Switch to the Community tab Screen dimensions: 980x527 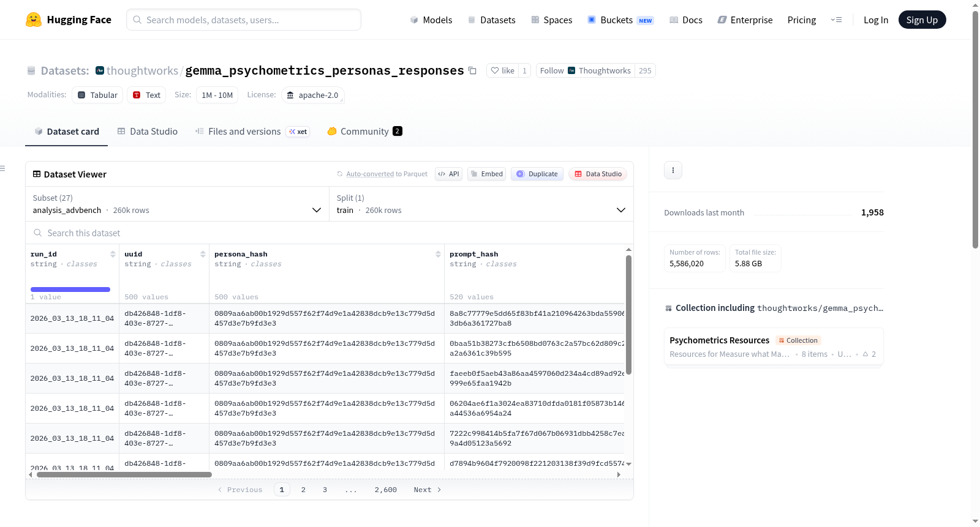[x=364, y=132]
